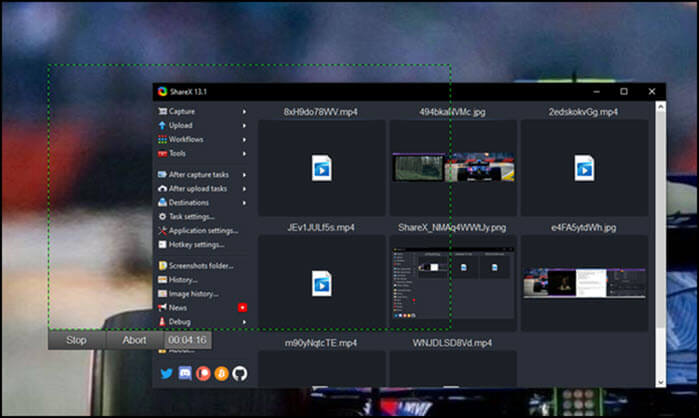The width and height of the screenshot is (699, 418).
Task: Click the Image history icon
Action: click(x=163, y=294)
